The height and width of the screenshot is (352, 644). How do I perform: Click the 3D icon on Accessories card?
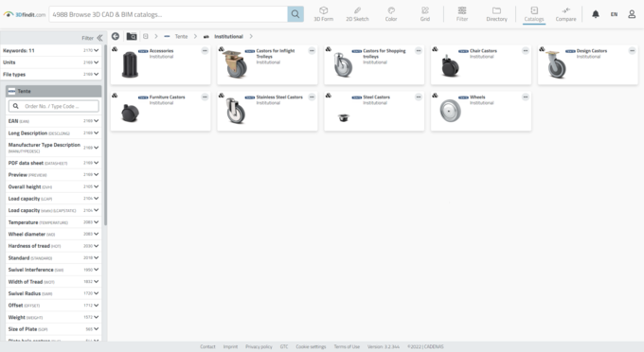pos(115,49)
